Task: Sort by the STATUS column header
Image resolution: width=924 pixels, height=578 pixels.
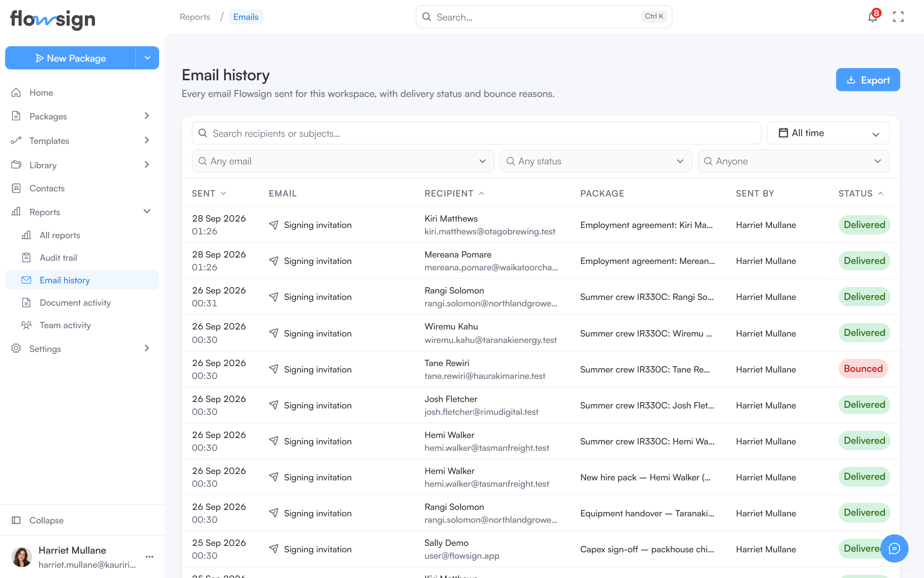Action: (860, 193)
